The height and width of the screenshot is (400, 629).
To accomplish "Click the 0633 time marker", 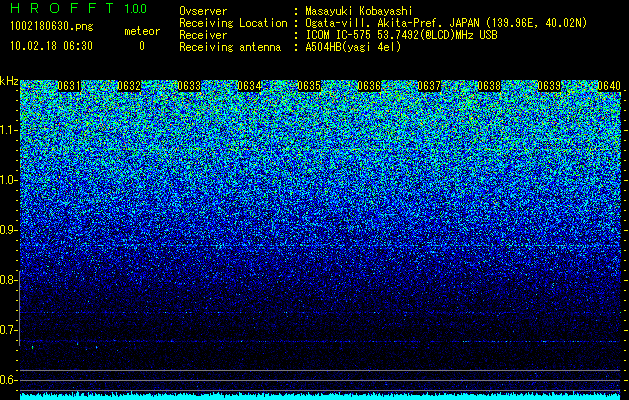I will (189, 86).
